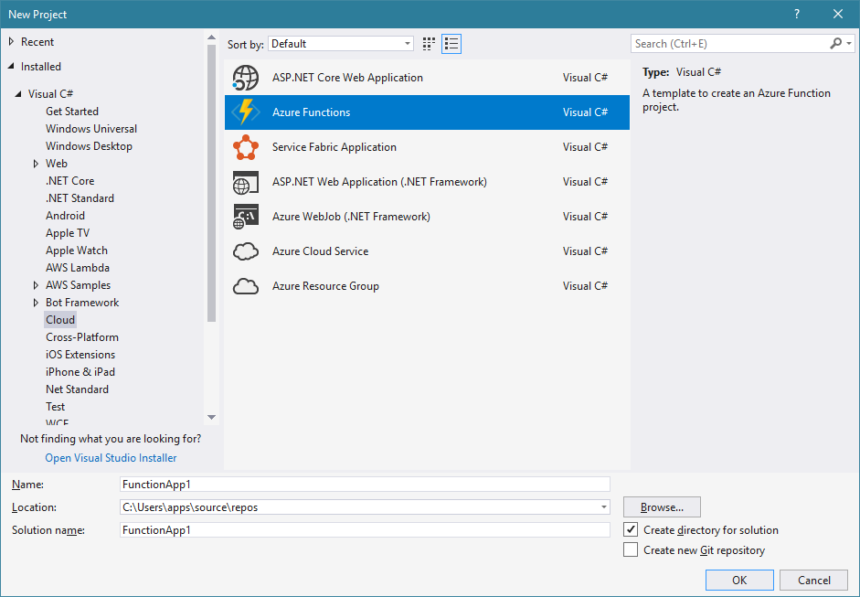Close the New Project dialog
The height and width of the screenshot is (597, 860).
(838, 14)
